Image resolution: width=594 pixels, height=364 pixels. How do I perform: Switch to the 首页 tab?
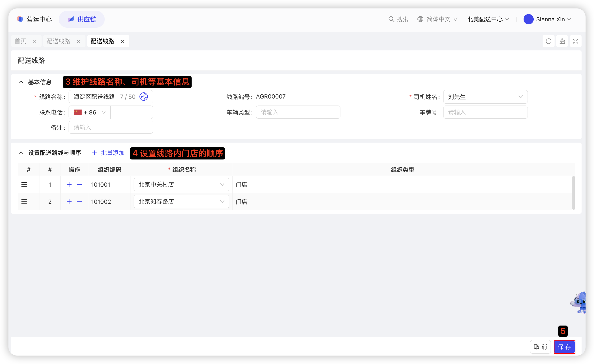click(20, 41)
